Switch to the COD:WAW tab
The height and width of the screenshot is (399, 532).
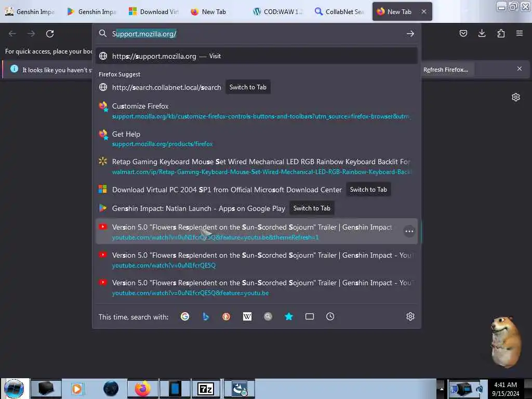(x=277, y=11)
